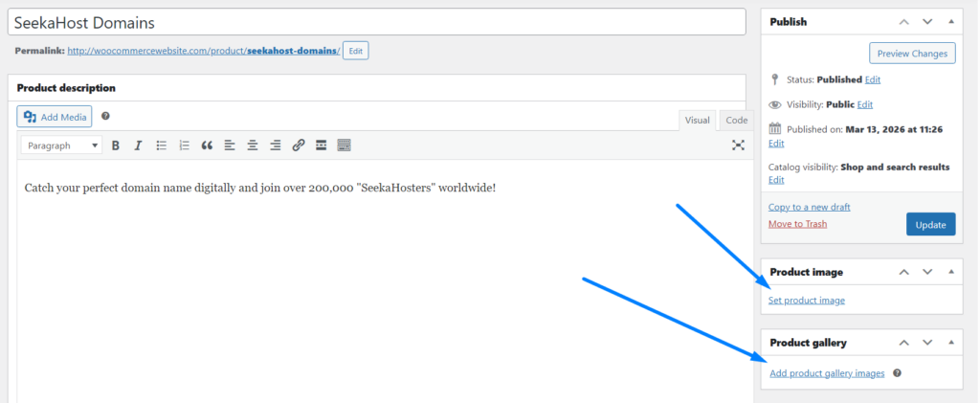The image size is (980, 403).
Task: Open the product permalink URL
Action: click(x=204, y=52)
